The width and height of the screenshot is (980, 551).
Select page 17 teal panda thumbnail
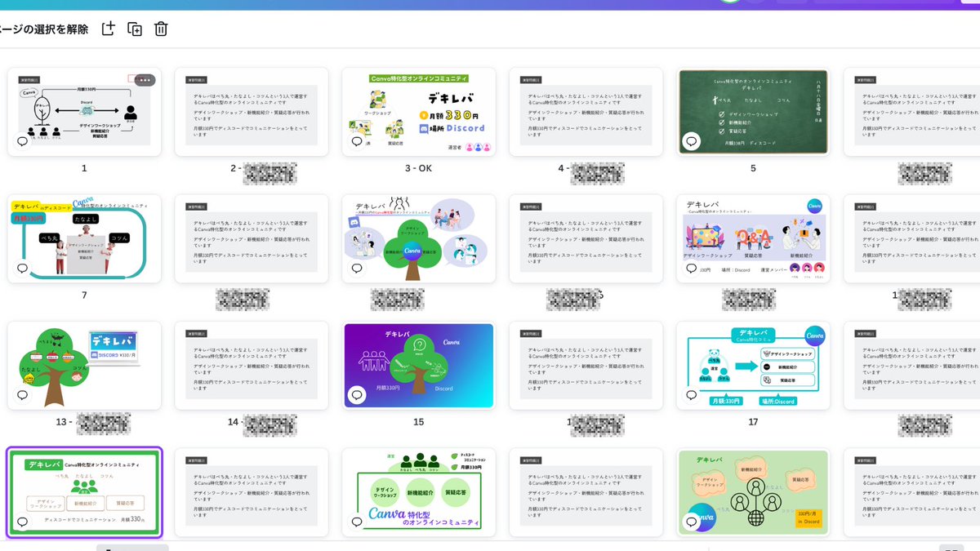753,366
